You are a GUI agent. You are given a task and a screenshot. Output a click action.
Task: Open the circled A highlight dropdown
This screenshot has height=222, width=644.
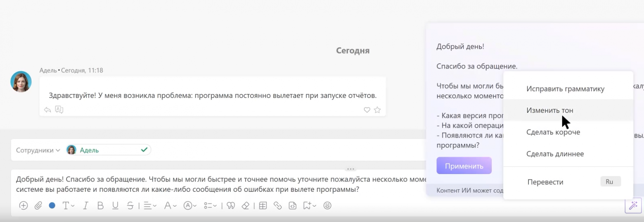(190, 205)
